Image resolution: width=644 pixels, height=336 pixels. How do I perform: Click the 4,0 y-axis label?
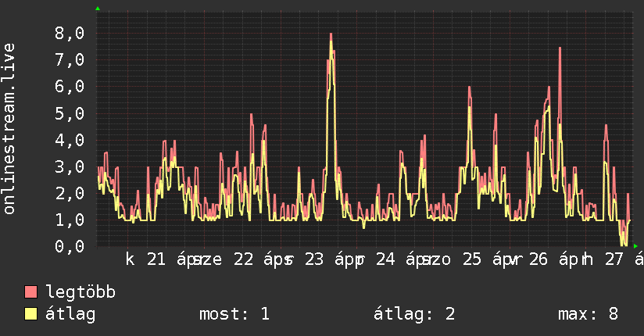coord(70,141)
